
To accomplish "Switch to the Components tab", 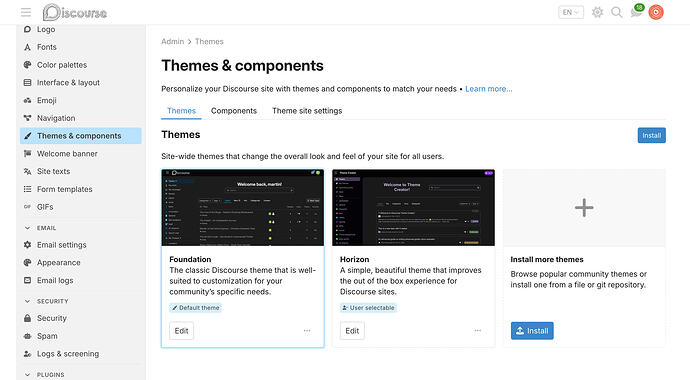I will pos(234,111).
